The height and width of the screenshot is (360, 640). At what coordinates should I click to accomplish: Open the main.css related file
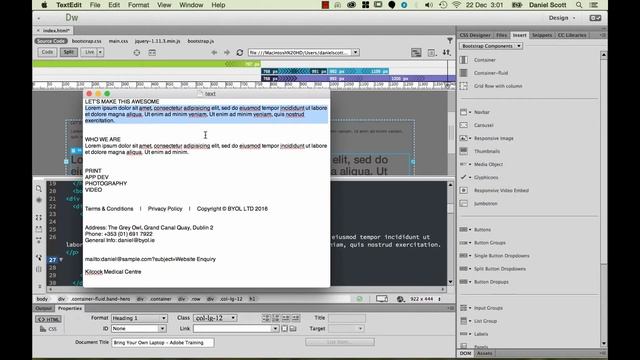tap(118, 41)
